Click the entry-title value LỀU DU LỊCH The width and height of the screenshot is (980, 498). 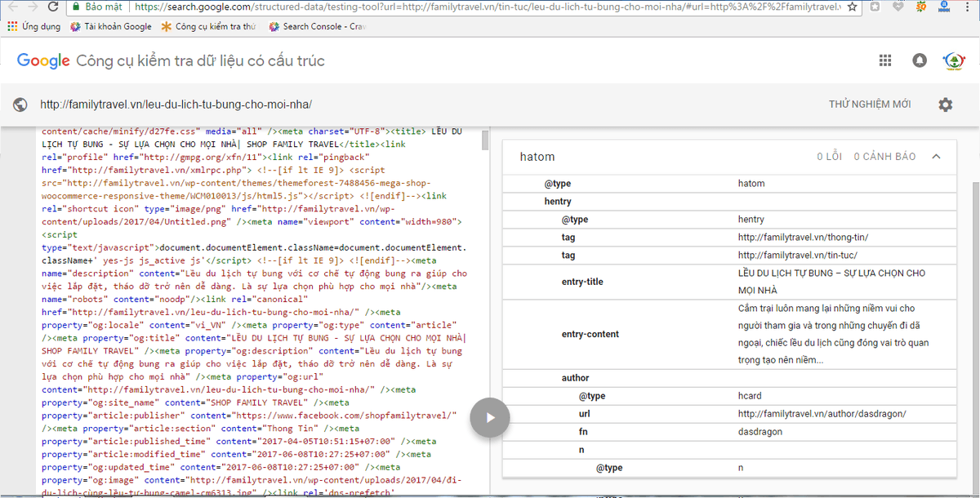coord(831,282)
